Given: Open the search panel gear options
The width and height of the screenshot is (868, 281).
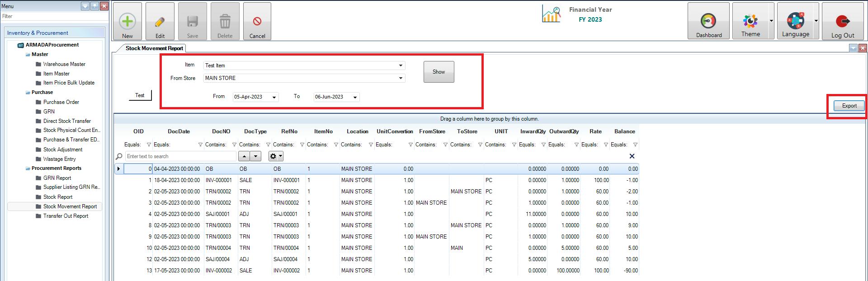Looking at the screenshot, I should click(x=275, y=156).
